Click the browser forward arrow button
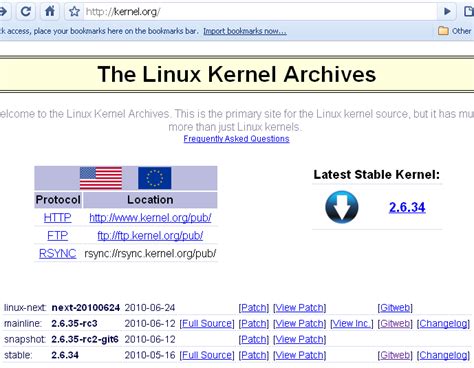 click(3, 12)
